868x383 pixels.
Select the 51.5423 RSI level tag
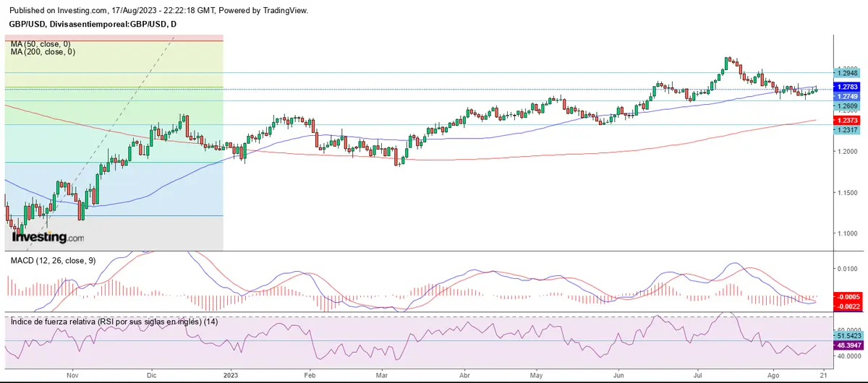[849, 337]
